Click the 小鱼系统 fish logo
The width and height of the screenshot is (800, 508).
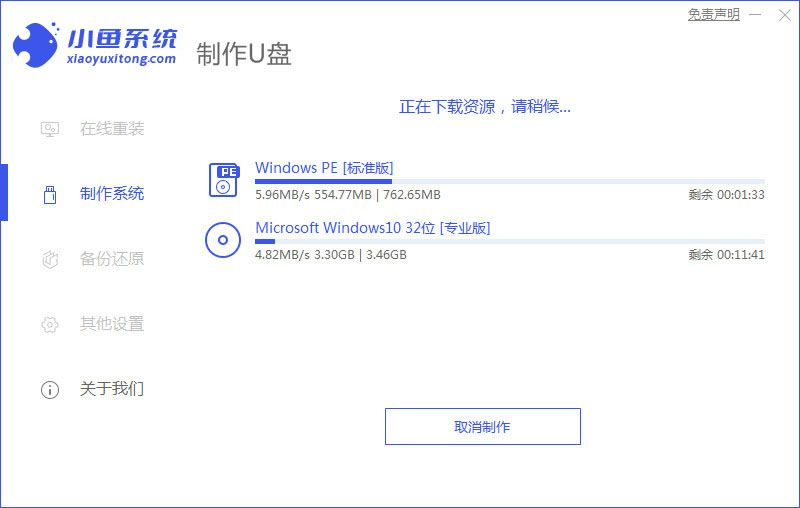click(x=36, y=43)
